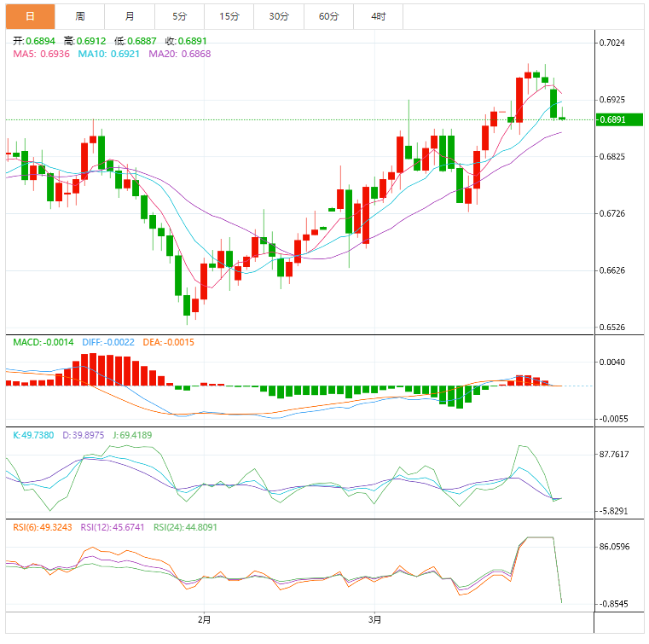Click the 0.7024 price axis label
The width and height of the screenshot is (649, 644).
tap(612, 43)
